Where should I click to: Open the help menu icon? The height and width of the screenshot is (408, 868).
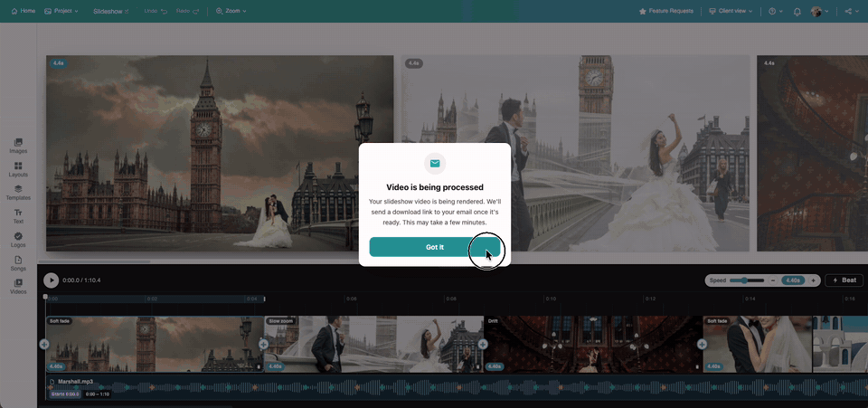click(775, 11)
